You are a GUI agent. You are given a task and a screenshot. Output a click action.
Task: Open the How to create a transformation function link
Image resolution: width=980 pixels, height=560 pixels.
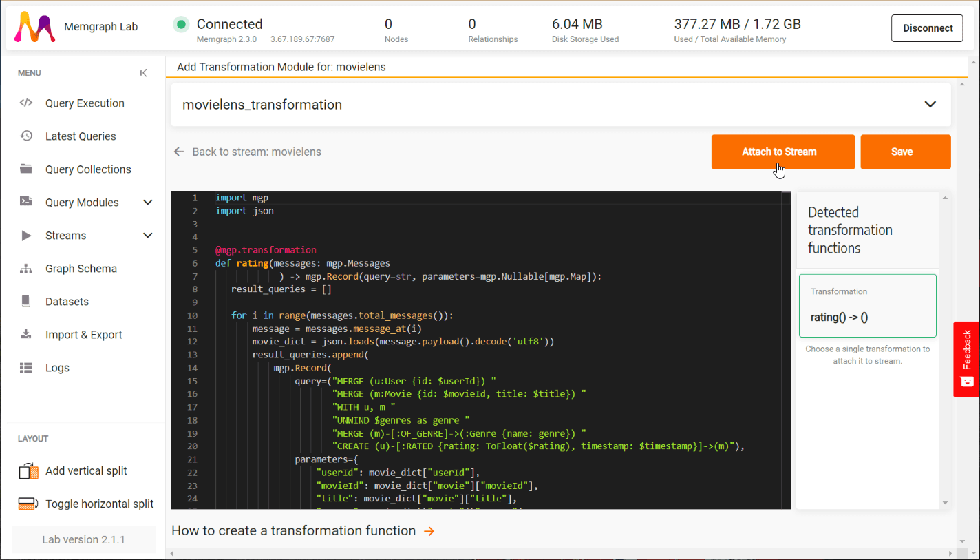click(294, 530)
